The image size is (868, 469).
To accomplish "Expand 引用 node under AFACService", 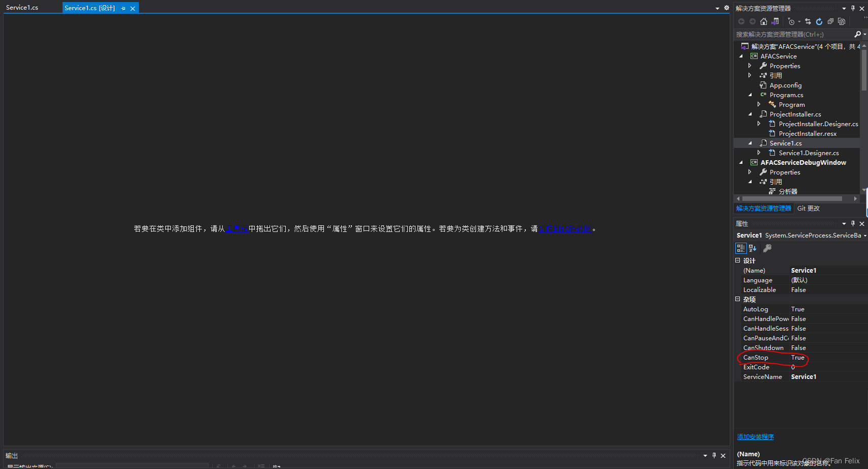I will click(x=750, y=75).
